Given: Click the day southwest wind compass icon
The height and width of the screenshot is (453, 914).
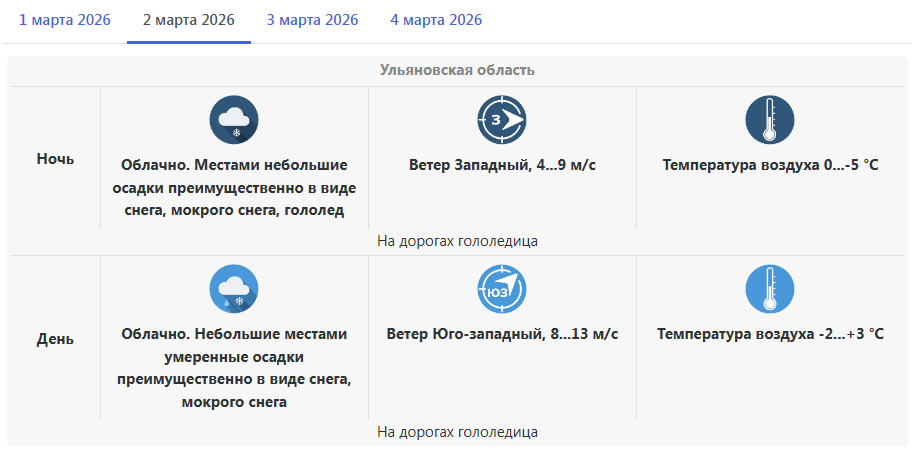Looking at the screenshot, I should (502, 290).
